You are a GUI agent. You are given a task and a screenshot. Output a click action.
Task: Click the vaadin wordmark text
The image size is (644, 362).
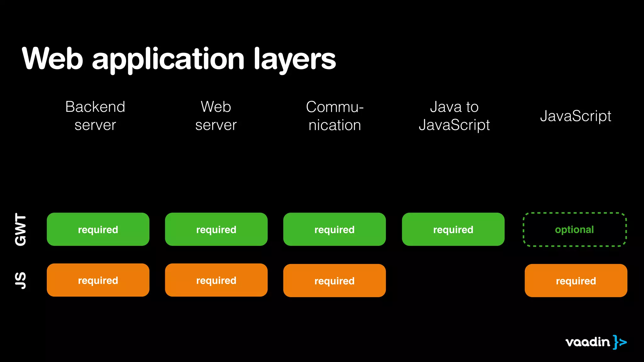587,342
